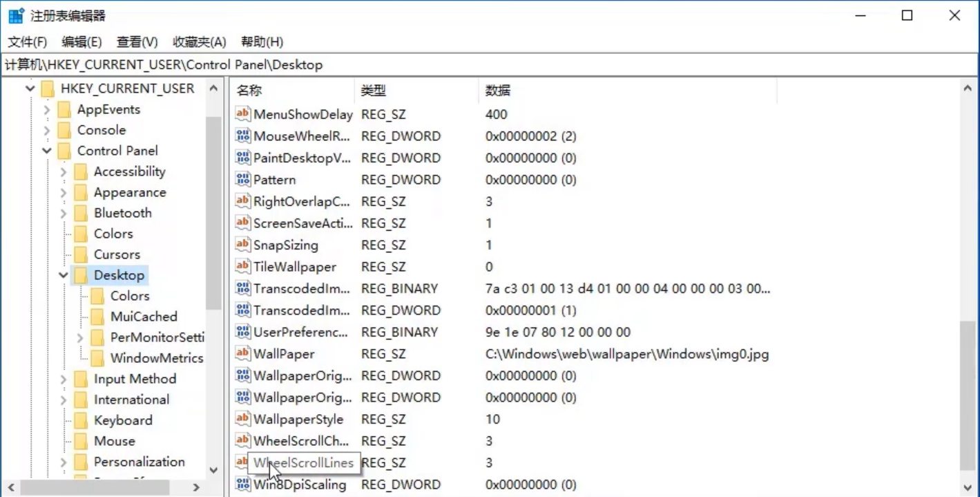980x497 pixels.
Task: Select the TileWallpaper value icon
Action: [x=242, y=267]
